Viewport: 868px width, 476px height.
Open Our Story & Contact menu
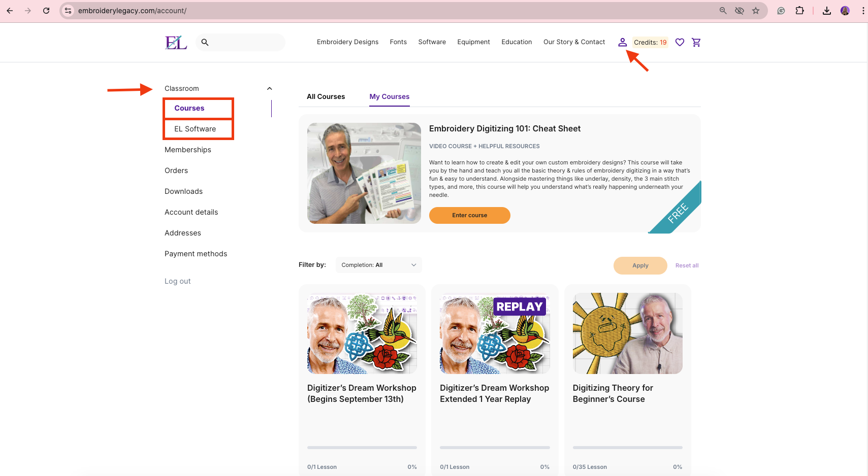(x=574, y=42)
